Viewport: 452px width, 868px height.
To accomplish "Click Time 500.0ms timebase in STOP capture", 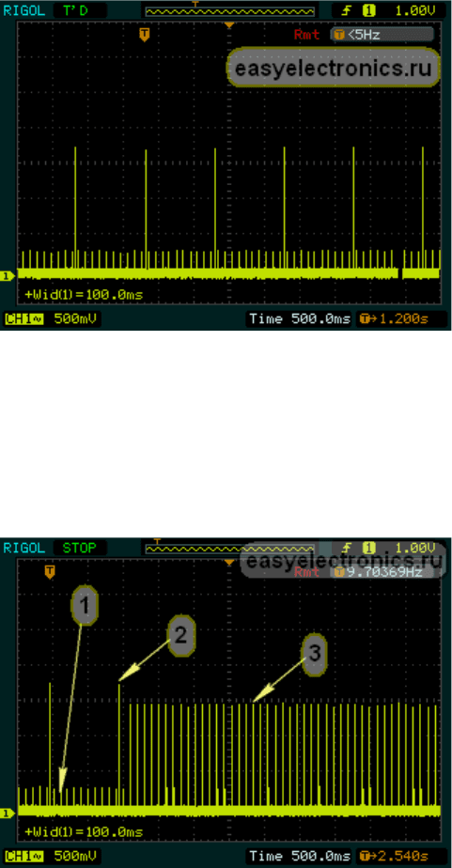I will point(299,856).
